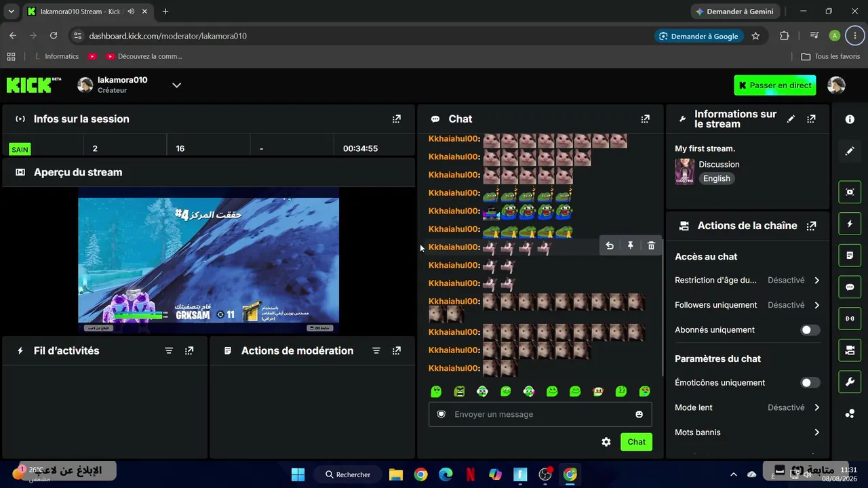Click the Kick logo
This screenshot has width=868, height=488.
click(x=34, y=85)
